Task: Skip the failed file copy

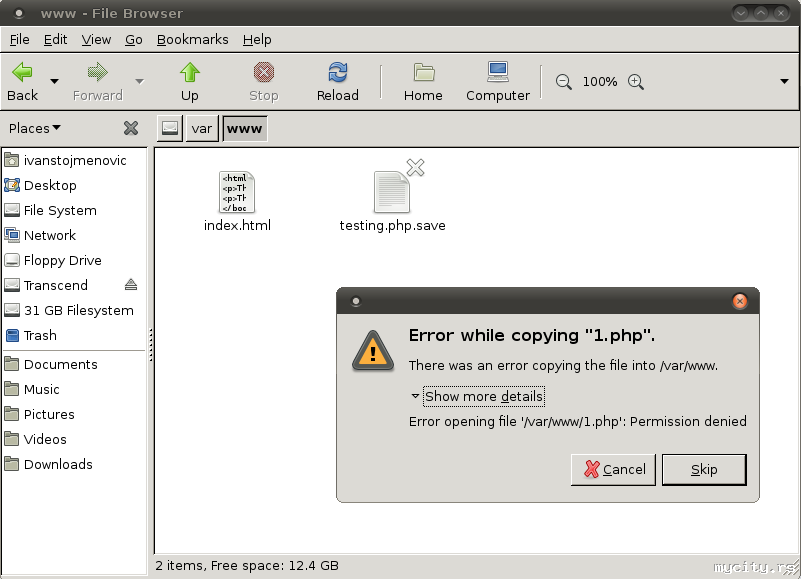Action: coord(704,470)
